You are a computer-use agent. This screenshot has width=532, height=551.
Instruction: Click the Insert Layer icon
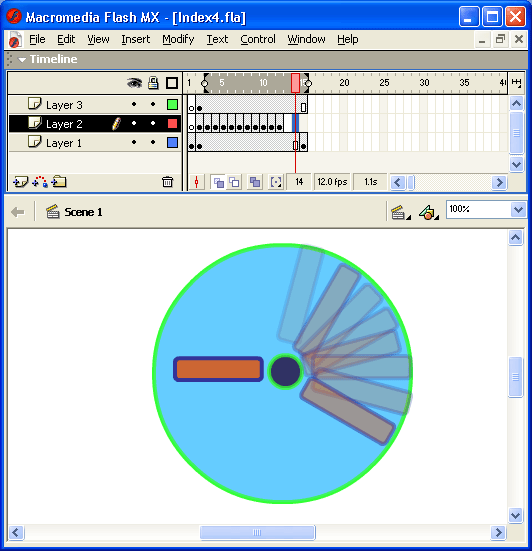click(x=20, y=182)
